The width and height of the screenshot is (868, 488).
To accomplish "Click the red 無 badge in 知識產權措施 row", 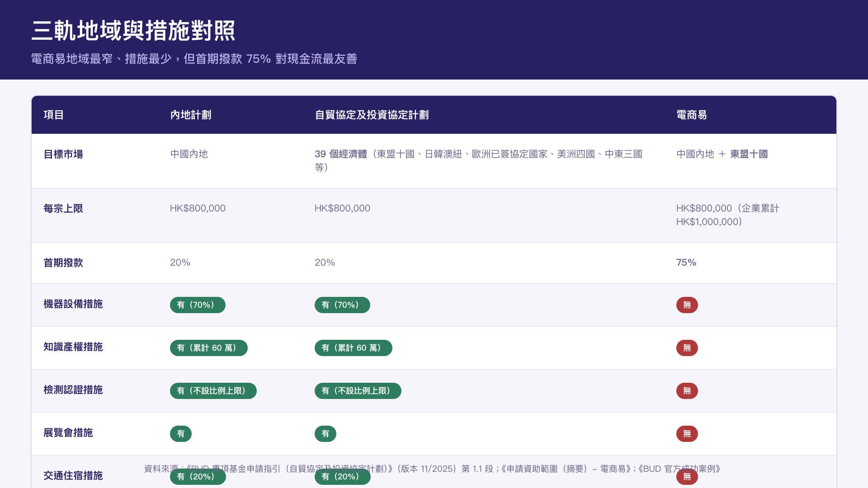I will point(687,348).
